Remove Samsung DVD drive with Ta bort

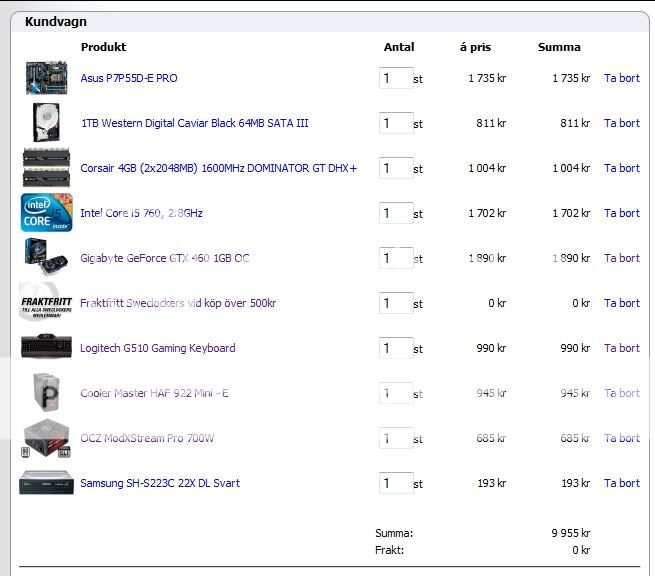pos(621,483)
